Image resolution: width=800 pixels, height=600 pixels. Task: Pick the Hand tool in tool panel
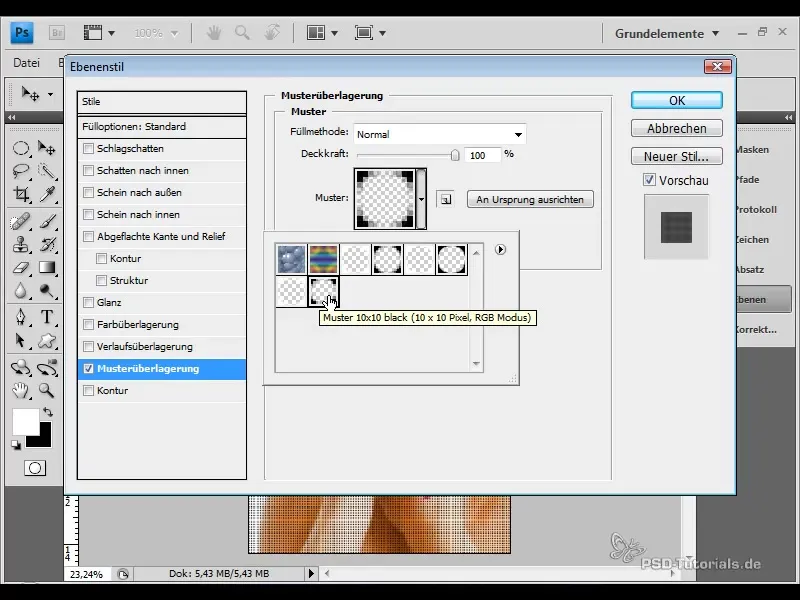point(21,390)
